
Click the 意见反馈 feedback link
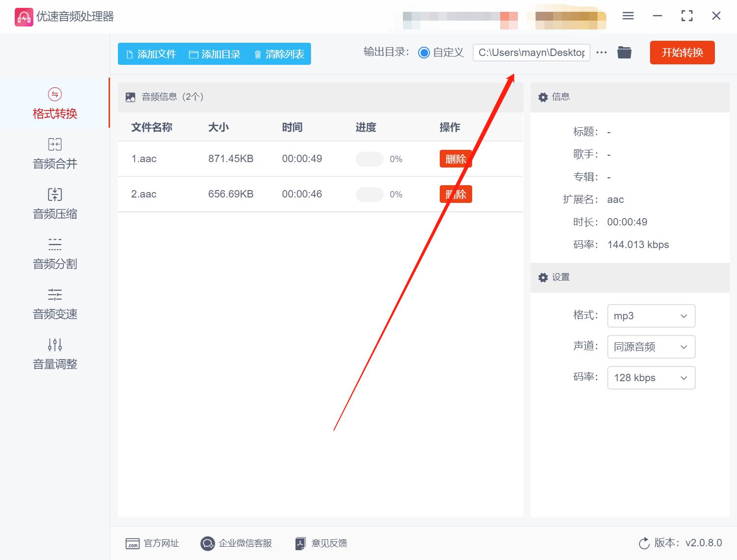[x=320, y=543]
